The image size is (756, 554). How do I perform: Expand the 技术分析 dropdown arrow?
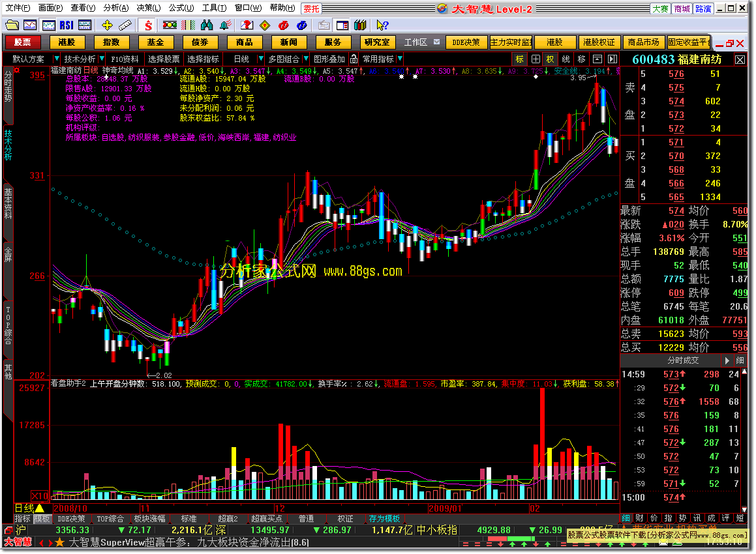102,59
